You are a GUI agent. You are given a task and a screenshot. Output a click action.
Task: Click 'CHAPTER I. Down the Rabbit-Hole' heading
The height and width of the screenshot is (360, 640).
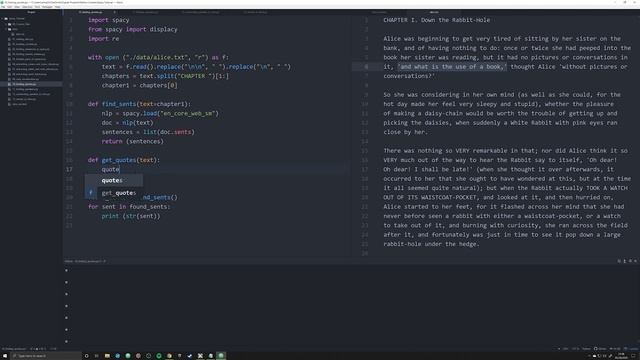(x=436, y=20)
